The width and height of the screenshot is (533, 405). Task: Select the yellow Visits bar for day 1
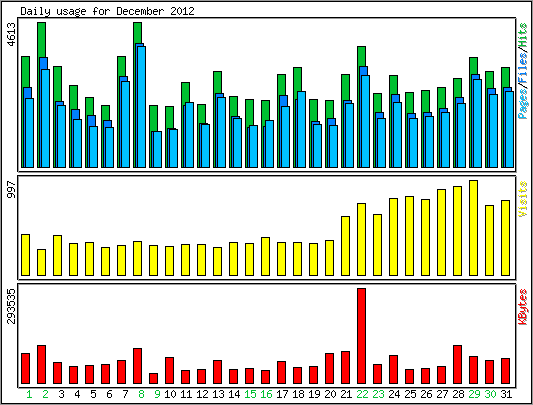point(25,255)
